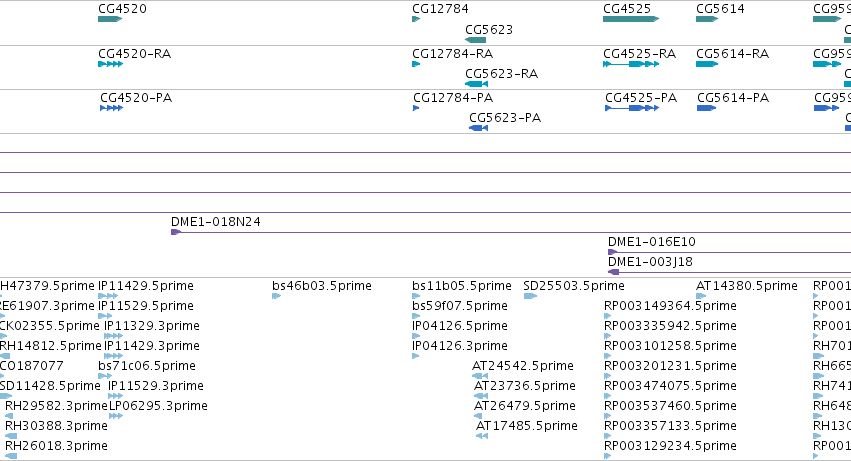Open the CG4520-PA label

click(136, 98)
